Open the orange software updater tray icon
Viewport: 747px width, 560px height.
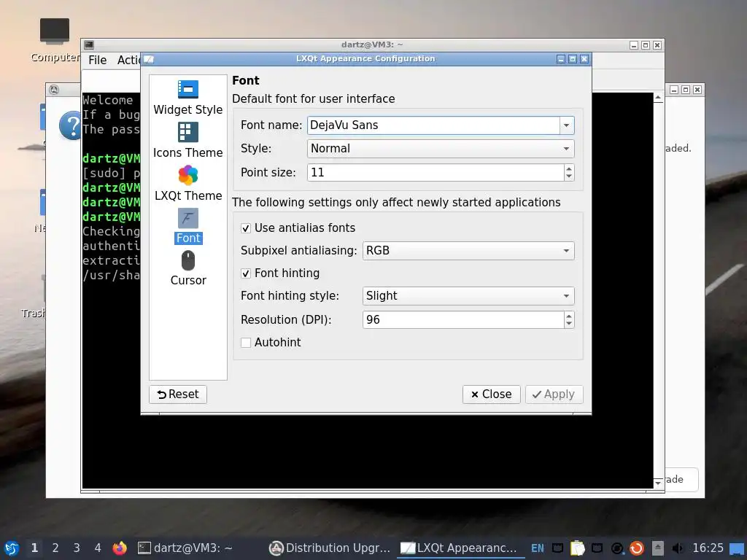(x=637, y=548)
